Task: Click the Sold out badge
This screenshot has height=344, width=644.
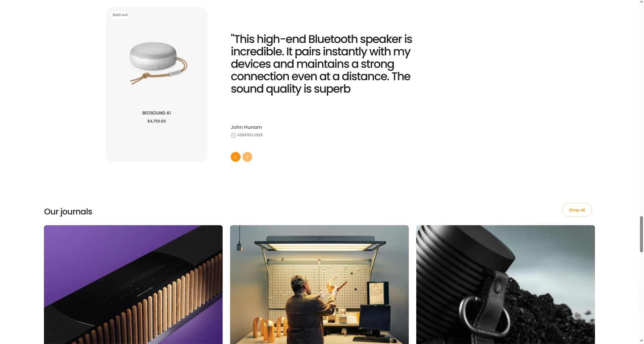Action: point(120,15)
